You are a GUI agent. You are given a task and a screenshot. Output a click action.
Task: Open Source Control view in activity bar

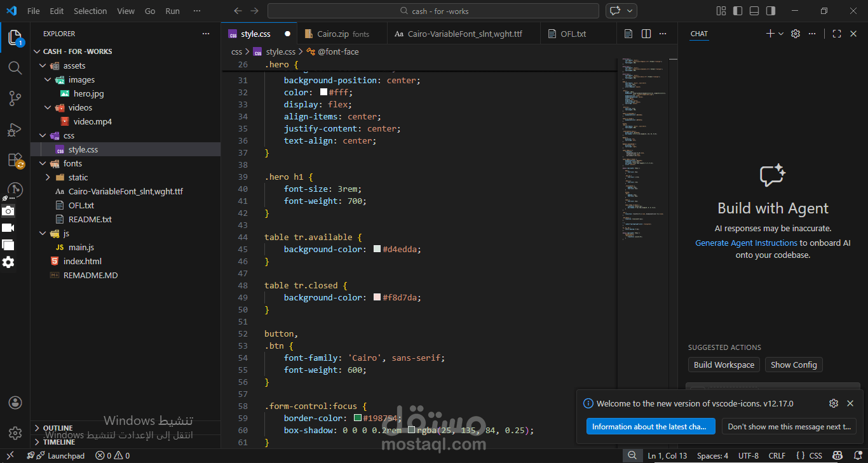pyautogui.click(x=15, y=98)
